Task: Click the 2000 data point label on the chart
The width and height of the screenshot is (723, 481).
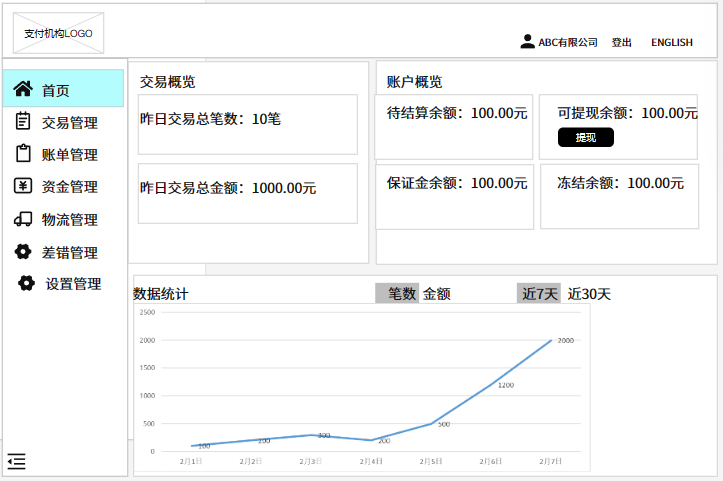Action: tap(566, 340)
